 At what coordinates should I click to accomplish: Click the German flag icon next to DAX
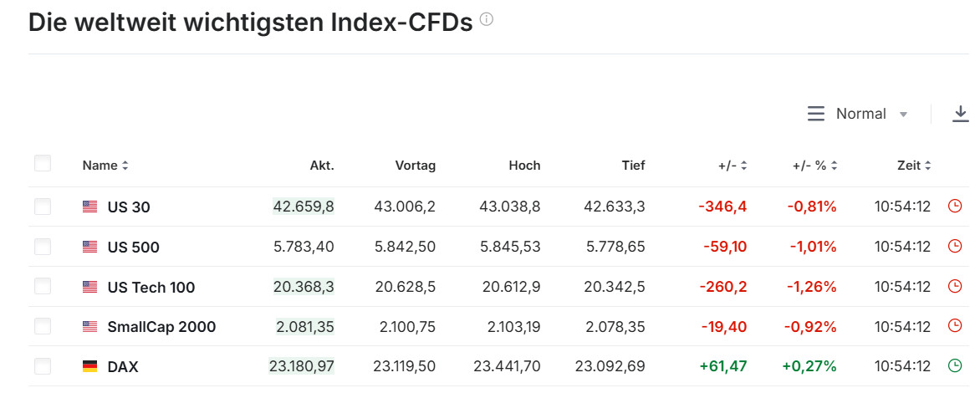(89, 366)
